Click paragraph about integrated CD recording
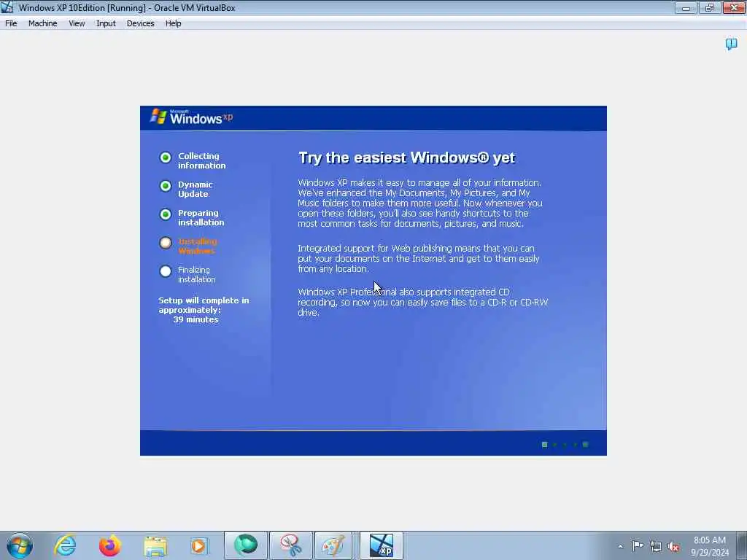The image size is (747, 560). coord(422,303)
